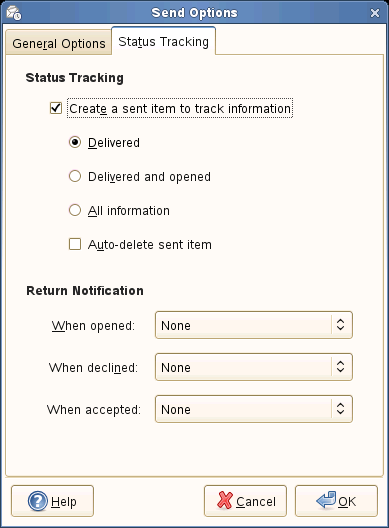Enable Auto-delete sent item checkbox
389x528 pixels.
point(75,244)
